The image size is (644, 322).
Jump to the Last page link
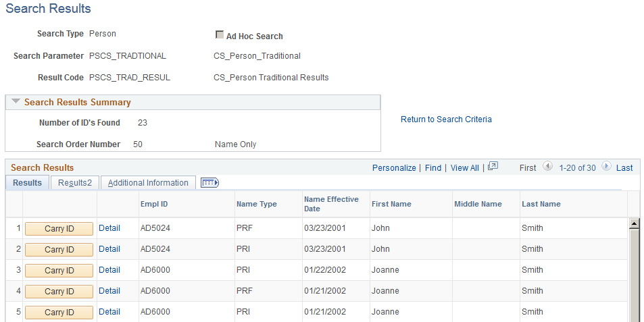pos(624,168)
